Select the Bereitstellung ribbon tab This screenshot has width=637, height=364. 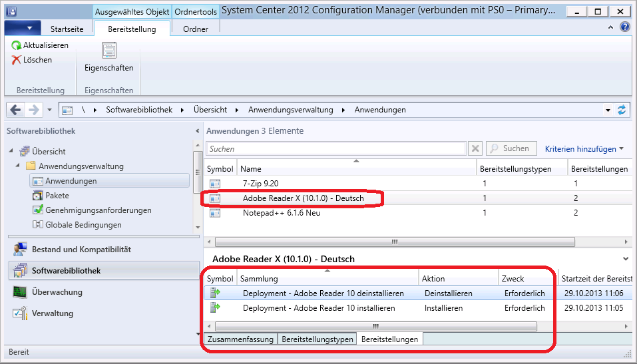[132, 29]
